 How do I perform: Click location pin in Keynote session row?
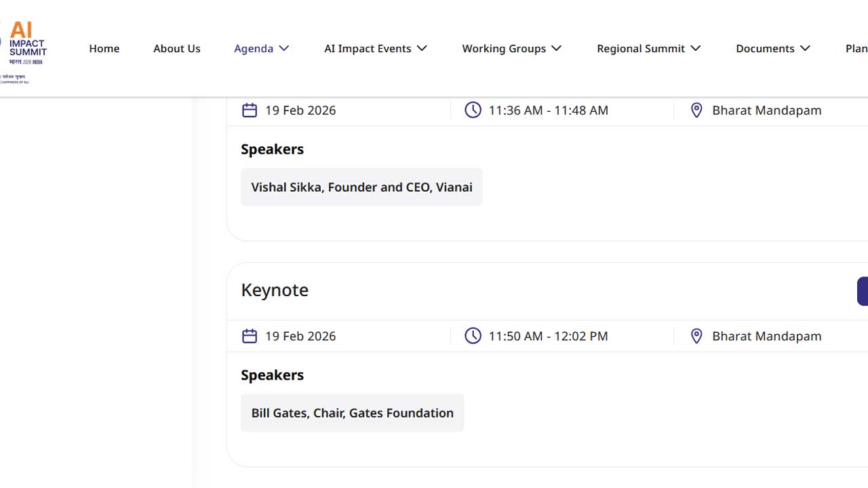coord(696,335)
